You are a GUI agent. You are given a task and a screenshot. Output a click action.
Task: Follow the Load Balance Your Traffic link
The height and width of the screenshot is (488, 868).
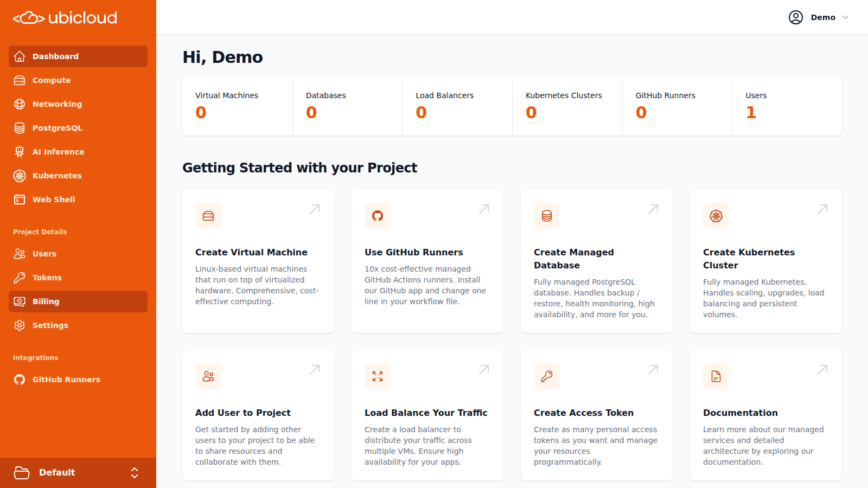coord(426,413)
